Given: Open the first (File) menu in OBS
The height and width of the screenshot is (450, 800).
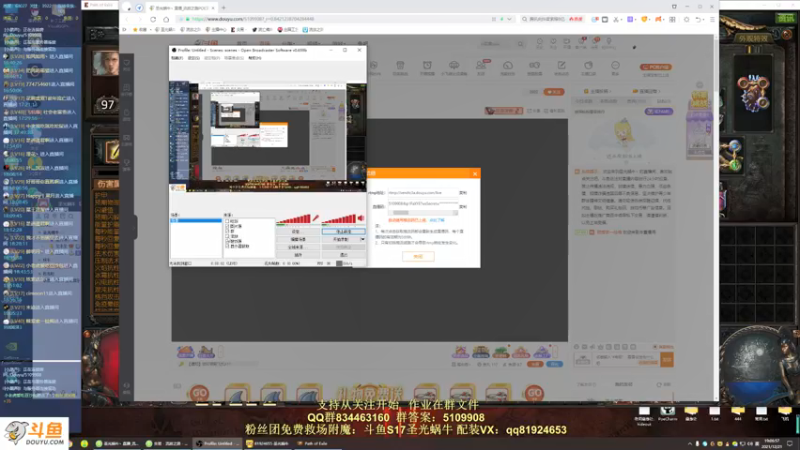Looking at the screenshot, I should (x=177, y=58).
